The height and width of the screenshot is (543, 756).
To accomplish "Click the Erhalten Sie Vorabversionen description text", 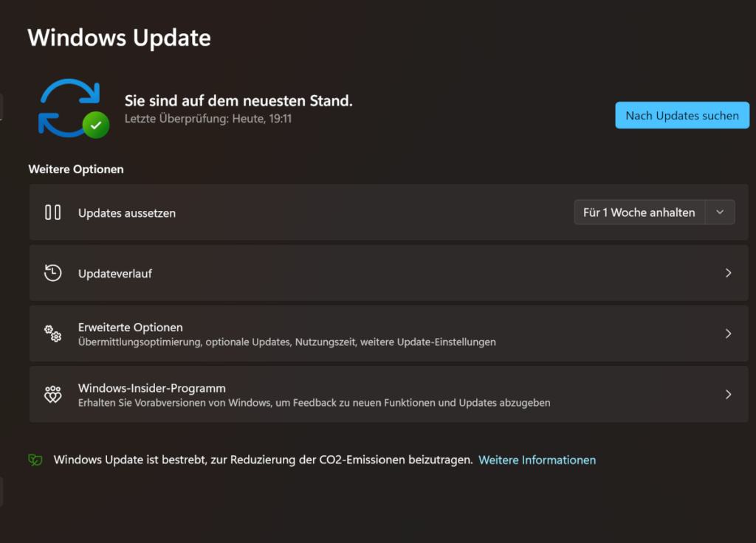I will (314, 403).
